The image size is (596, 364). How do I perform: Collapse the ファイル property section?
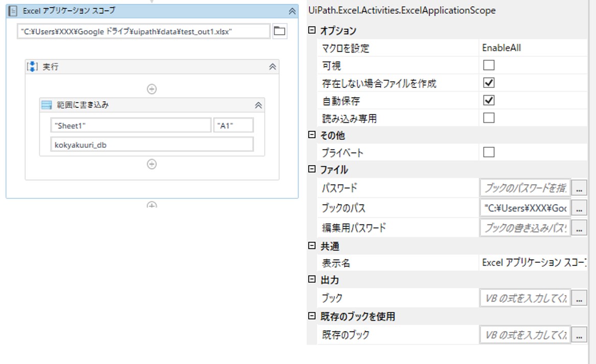point(312,169)
